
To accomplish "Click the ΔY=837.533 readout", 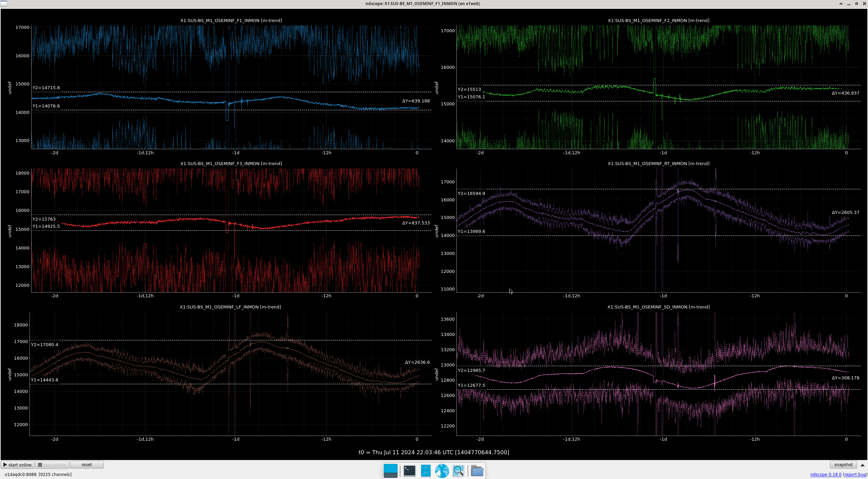I will [x=416, y=223].
